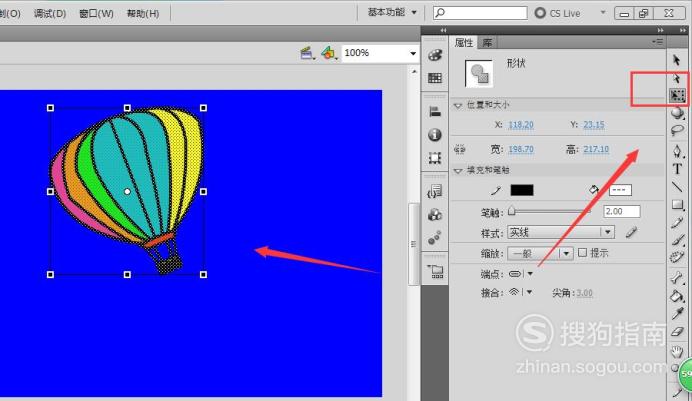Click the Edit Symbols icon

(x=328, y=53)
